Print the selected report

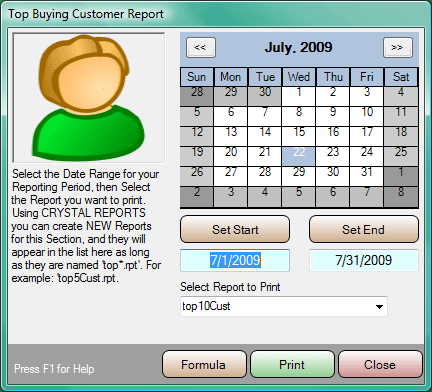click(292, 364)
